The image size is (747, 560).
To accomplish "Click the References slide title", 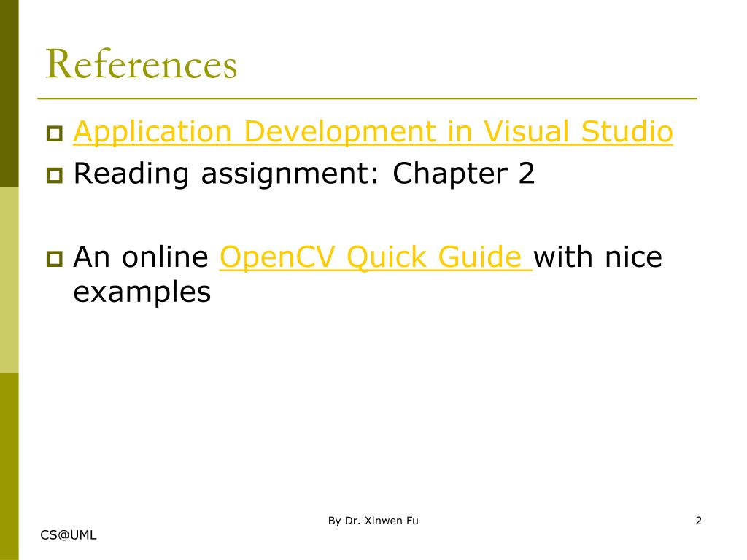I will point(141,64).
